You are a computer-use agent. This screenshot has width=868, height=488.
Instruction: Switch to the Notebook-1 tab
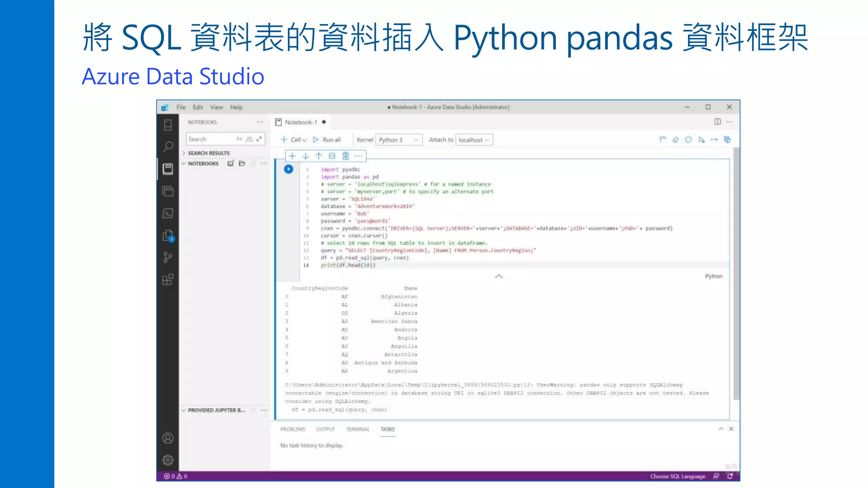301,122
